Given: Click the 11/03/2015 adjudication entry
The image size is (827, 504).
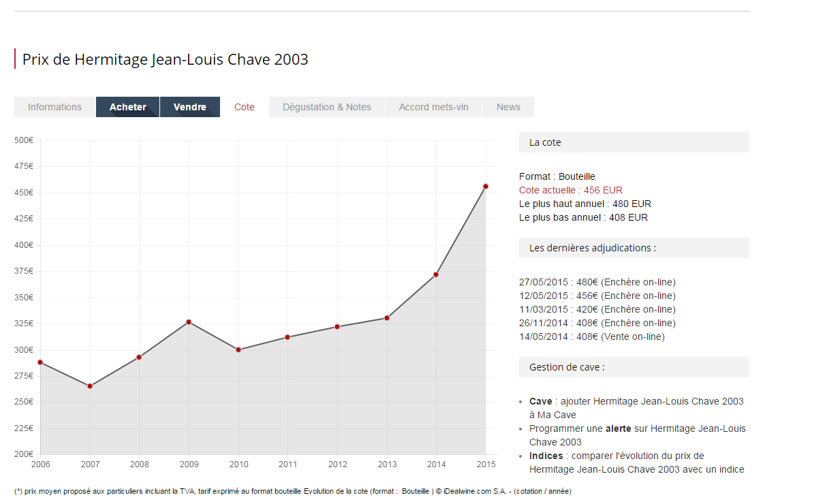Looking at the screenshot, I should (x=597, y=309).
